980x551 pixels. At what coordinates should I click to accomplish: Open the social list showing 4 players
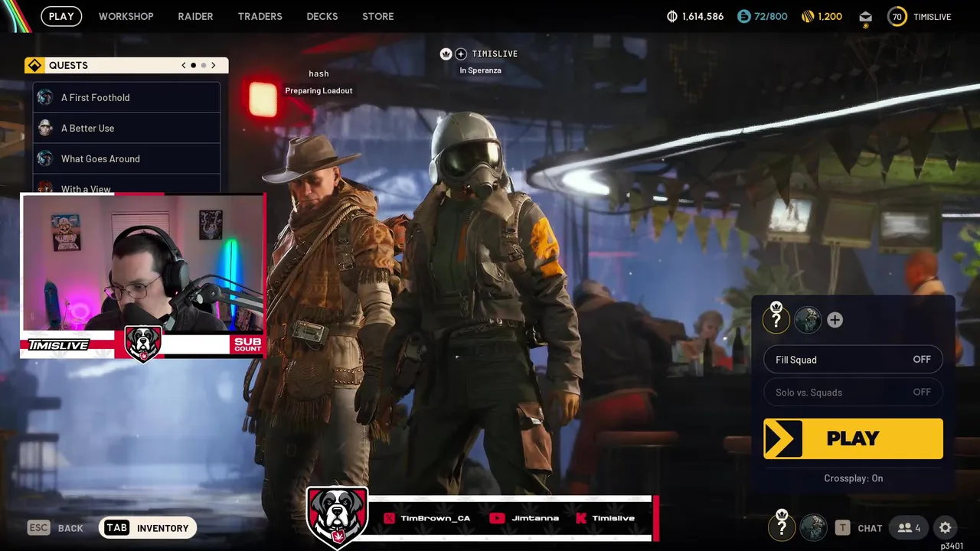tap(909, 528)
